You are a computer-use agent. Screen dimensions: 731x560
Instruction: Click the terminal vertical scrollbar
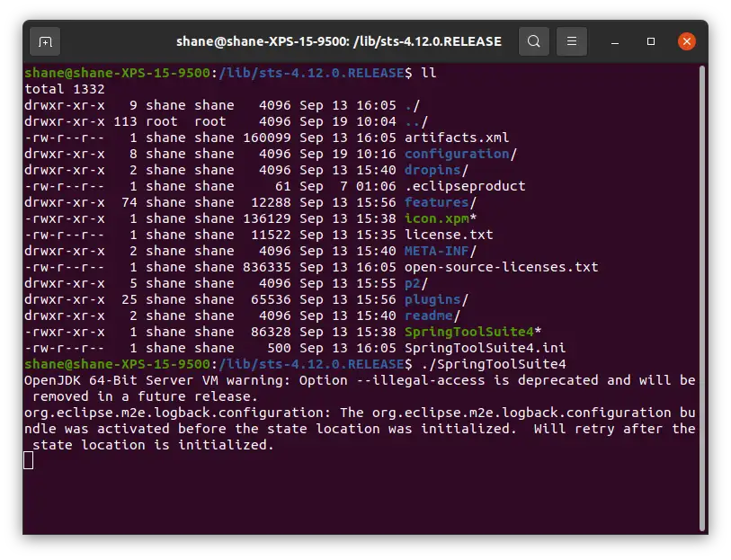pos(702,298)
